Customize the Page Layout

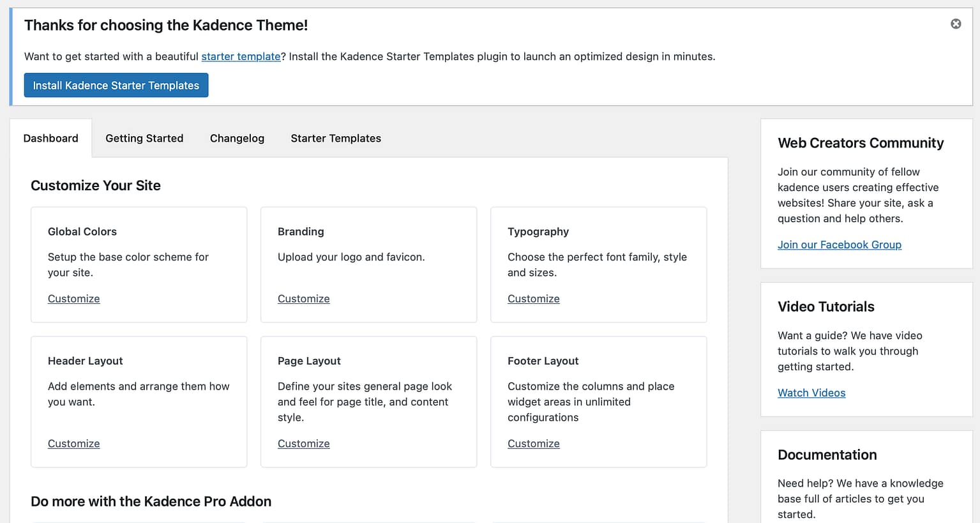pos(303,443)
